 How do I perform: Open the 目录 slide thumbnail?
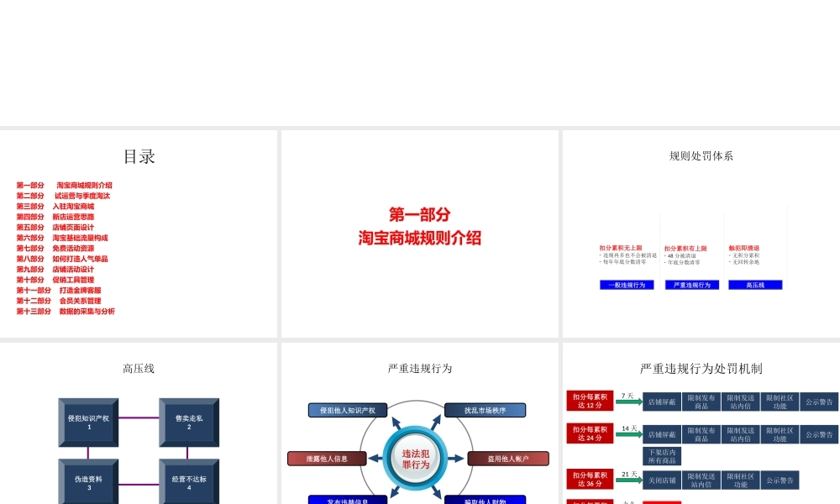[139, 234]
